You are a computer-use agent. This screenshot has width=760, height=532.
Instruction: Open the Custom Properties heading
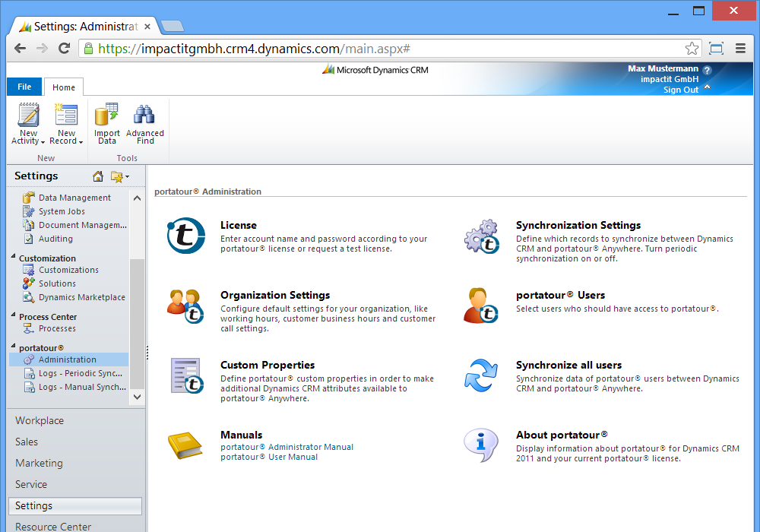(268, 365)
